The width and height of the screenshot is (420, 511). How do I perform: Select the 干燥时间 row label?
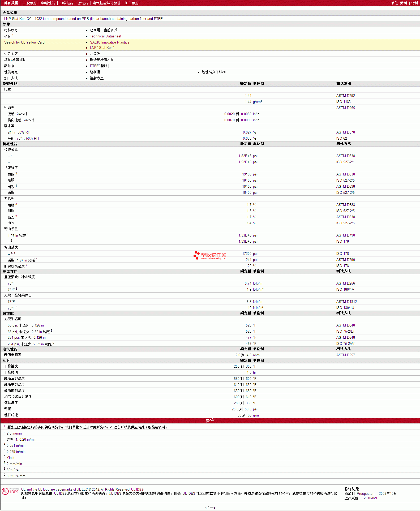pyautogui.click(x=11, y=372)
